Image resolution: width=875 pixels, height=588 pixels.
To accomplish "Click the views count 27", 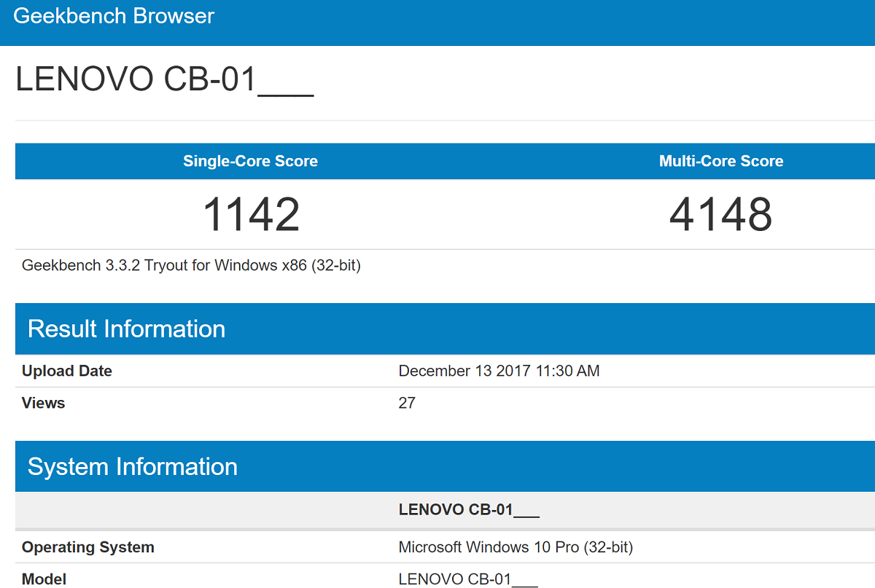I will coord(407,403).
